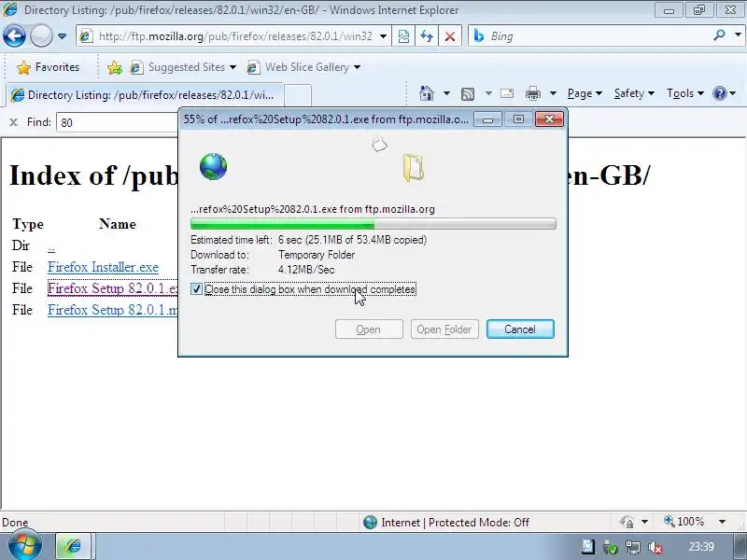This screenshot has width=747, height=560.
Task: Expand the status bar privacy dropdown arrow
Action: pos(644,523)
